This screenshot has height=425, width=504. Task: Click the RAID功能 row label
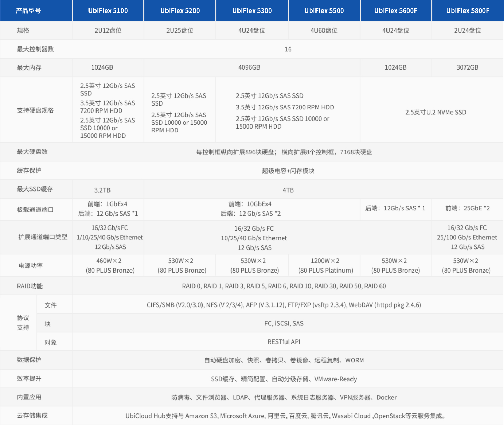tap(30, 286)
